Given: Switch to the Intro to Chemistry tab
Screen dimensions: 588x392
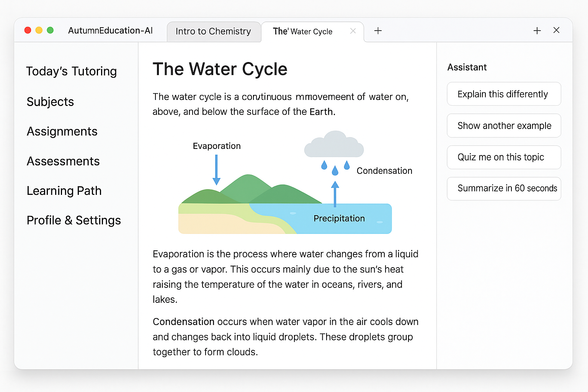Looking at the screenshot, I should [213, 31].
